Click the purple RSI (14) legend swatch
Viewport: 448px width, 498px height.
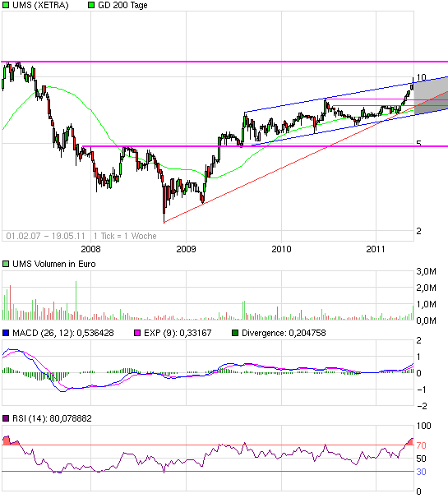6,418
